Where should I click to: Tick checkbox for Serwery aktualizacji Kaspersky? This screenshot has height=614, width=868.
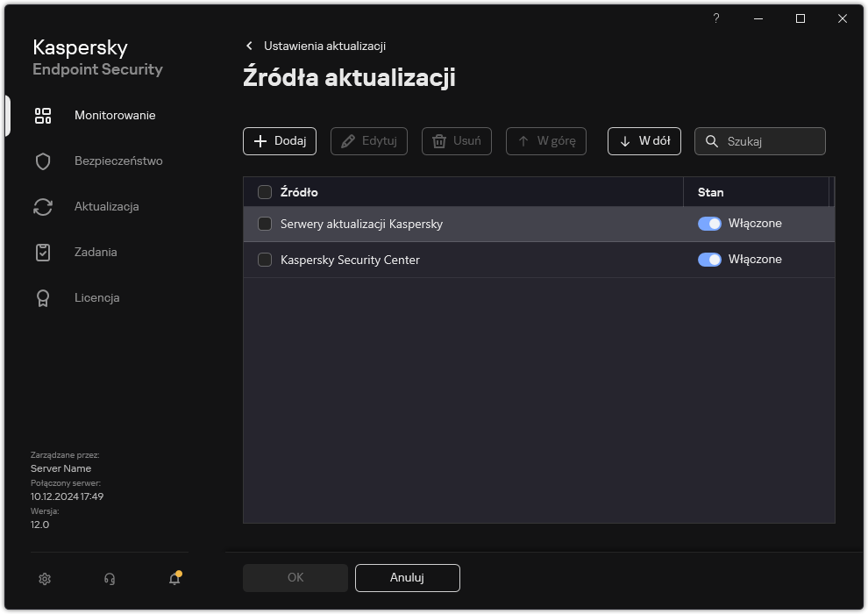[x=265, y=224]
